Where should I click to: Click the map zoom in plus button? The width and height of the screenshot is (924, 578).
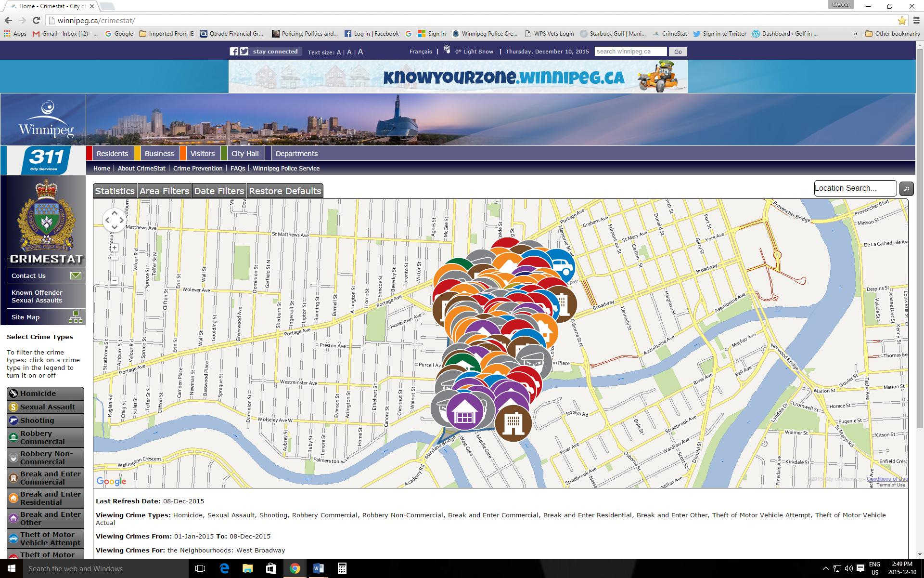click(115, 248)
